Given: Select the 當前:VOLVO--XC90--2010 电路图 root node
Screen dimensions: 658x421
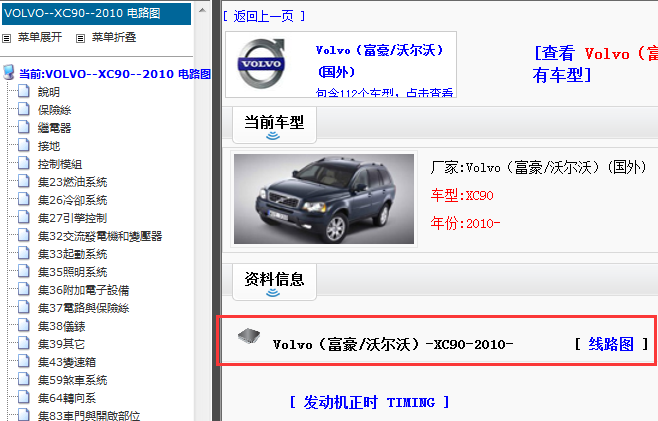Looking at the screenshot, I should [x=115, y=74].
